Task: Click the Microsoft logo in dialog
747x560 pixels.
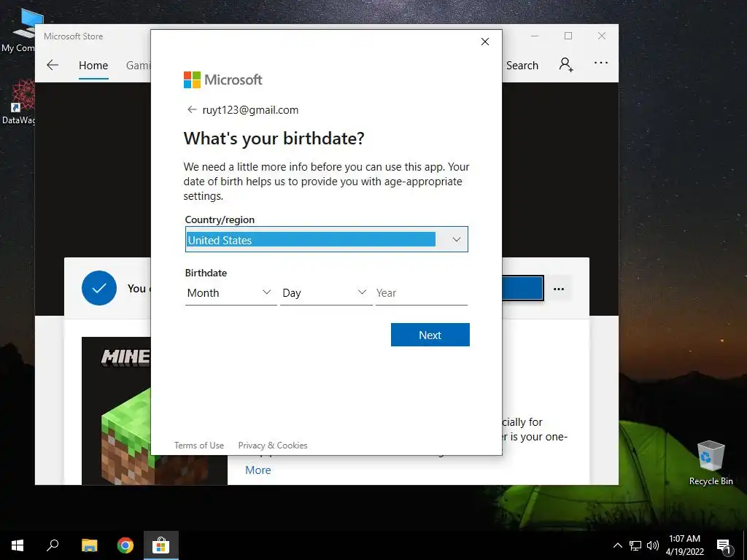Action: tap(223, 79)
